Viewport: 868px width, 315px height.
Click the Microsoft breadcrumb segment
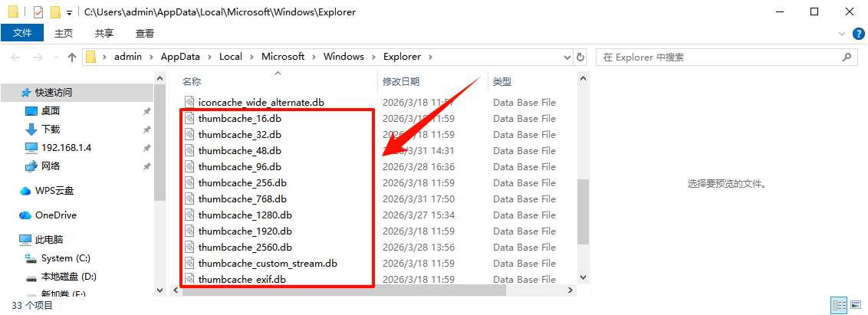click(283, 57)
